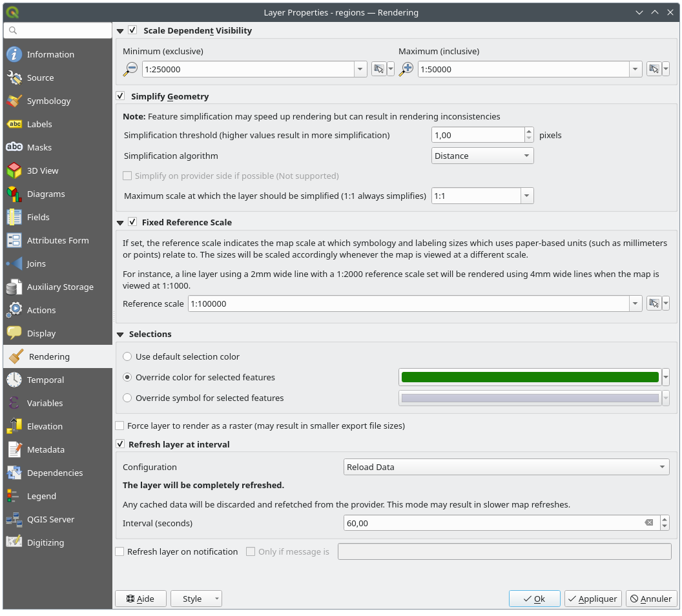Click the Diagrams icon in the sidebar

click(x=14, y=194)
